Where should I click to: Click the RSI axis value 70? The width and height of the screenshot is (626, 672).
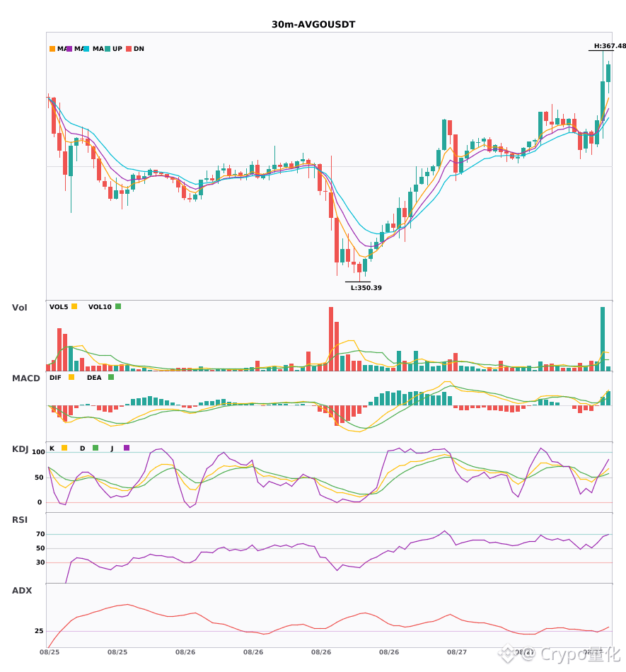40,534
